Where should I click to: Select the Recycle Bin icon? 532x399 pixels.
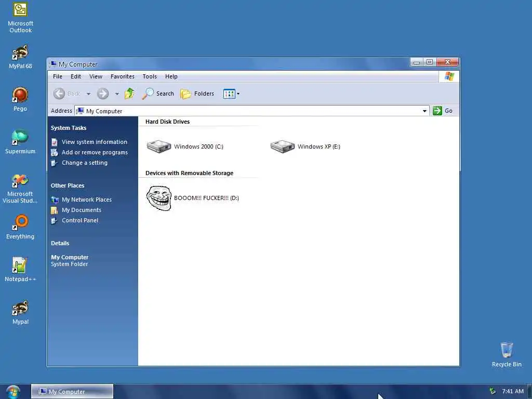pos(507,354)
